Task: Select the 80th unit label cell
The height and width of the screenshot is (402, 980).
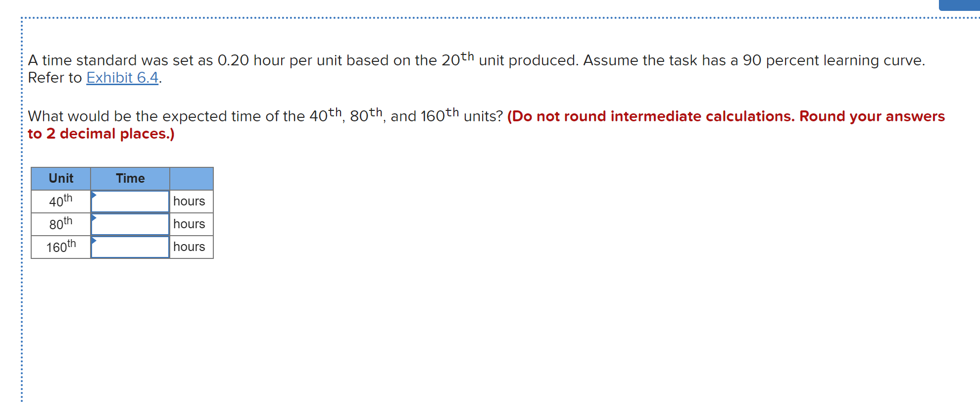Action: coord(60,224)
